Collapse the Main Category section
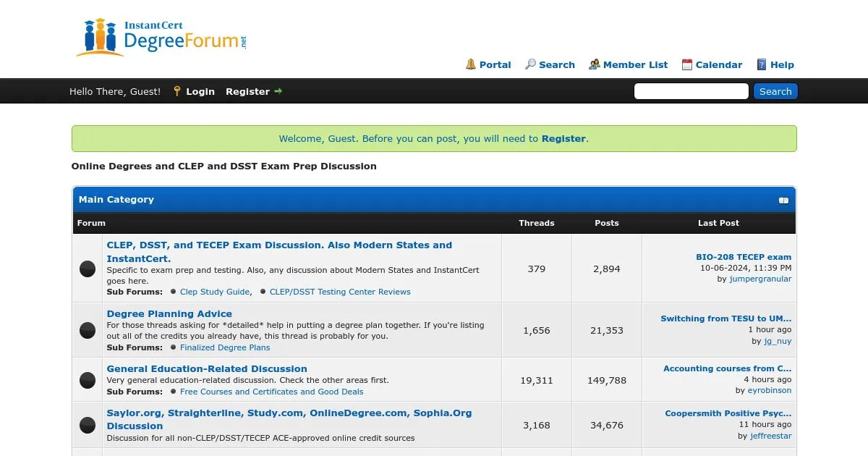The image size is (868, 456). [783, 200]
